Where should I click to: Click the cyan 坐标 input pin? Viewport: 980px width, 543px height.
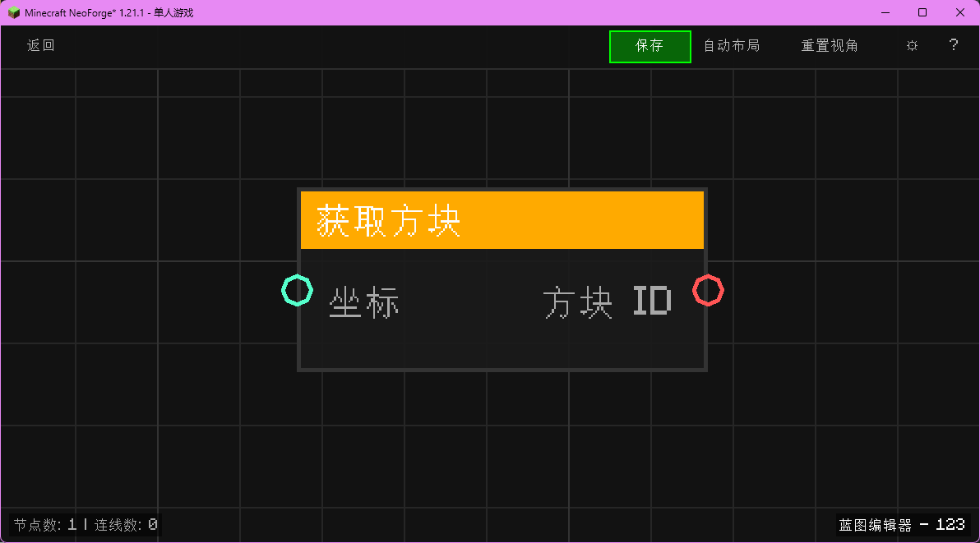point(297,291)
